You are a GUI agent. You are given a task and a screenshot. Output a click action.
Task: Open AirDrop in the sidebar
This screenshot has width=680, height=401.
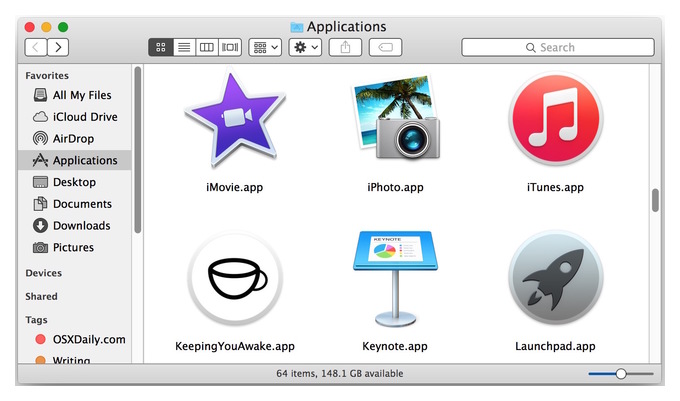(x=75, y=139)
